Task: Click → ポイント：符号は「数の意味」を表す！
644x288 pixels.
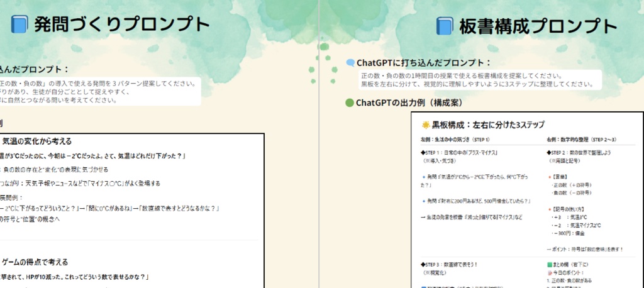Action: tap(585, 250)
